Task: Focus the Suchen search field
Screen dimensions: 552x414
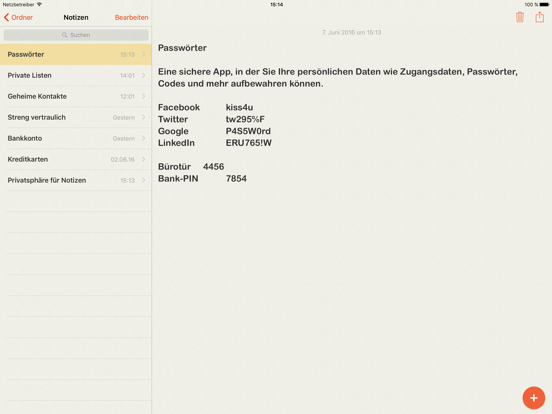Action: click(x=76, y=35)
